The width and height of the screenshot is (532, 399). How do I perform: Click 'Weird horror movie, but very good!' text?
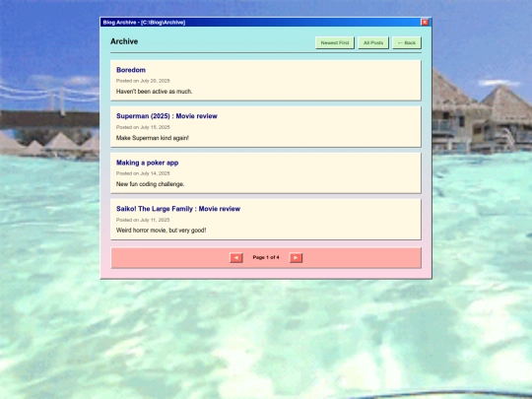pos(161,230)
